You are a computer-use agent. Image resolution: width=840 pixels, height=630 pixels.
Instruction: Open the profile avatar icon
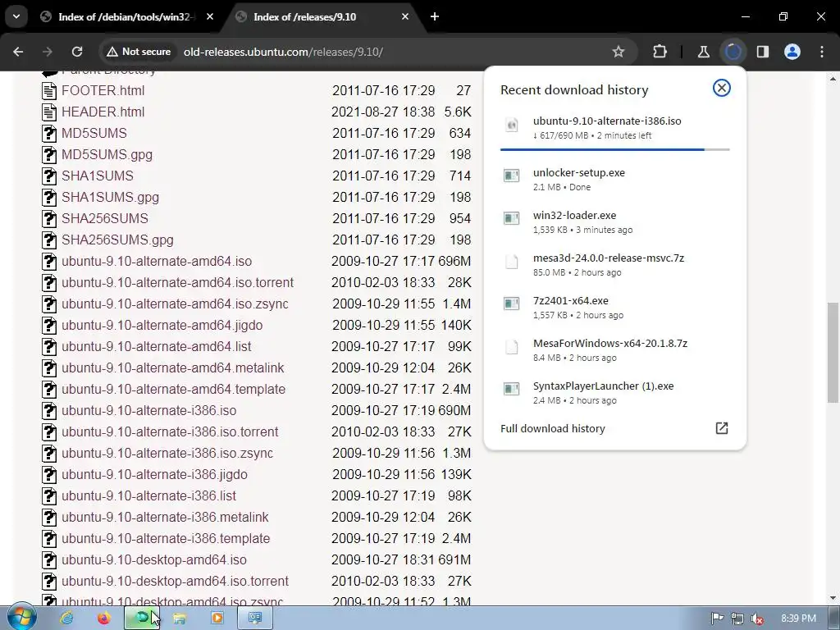[792, 52]
